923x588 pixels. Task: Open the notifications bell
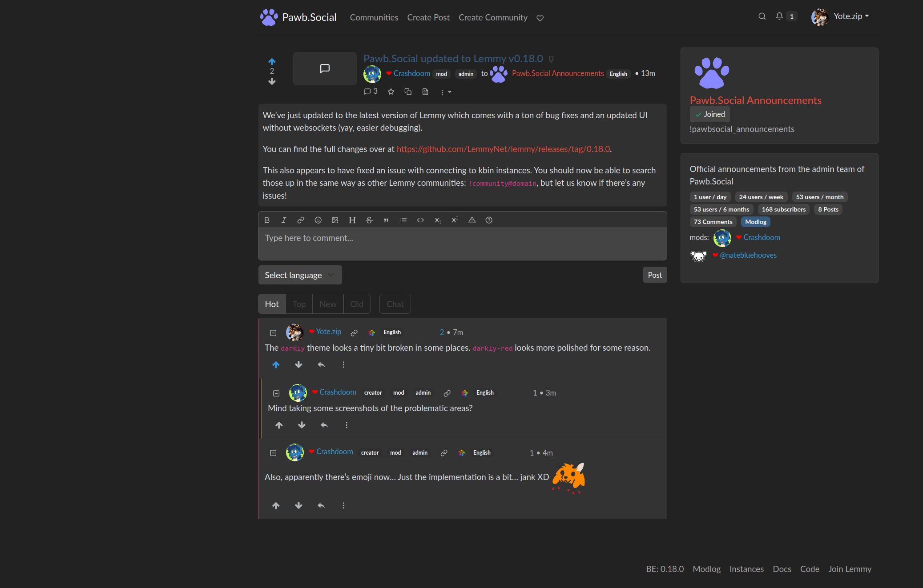pos(779,16)
